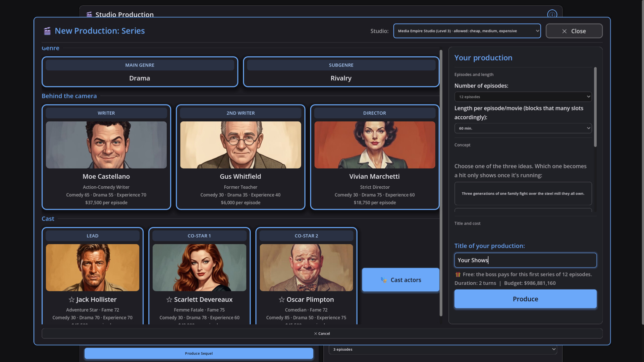Click the Behind the camera section heading
The image size is (644, 362).
click(x=69, y=96)
